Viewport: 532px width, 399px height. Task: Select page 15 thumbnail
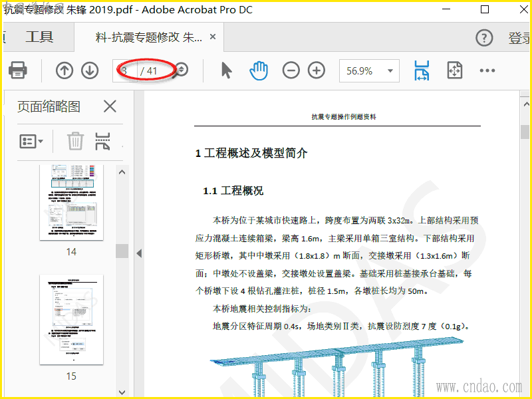tap(72, 320)
